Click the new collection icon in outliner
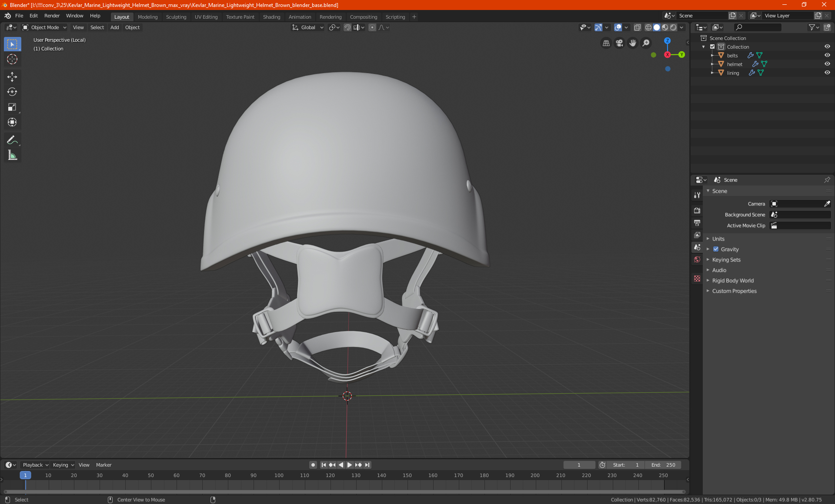Screen dimensions: 835x504 [x=827, y=27]
